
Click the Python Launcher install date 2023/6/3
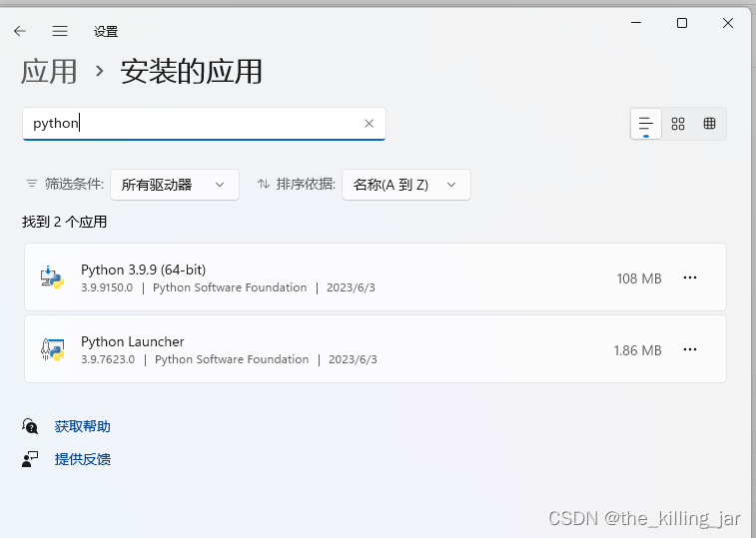tap(353, 359)
